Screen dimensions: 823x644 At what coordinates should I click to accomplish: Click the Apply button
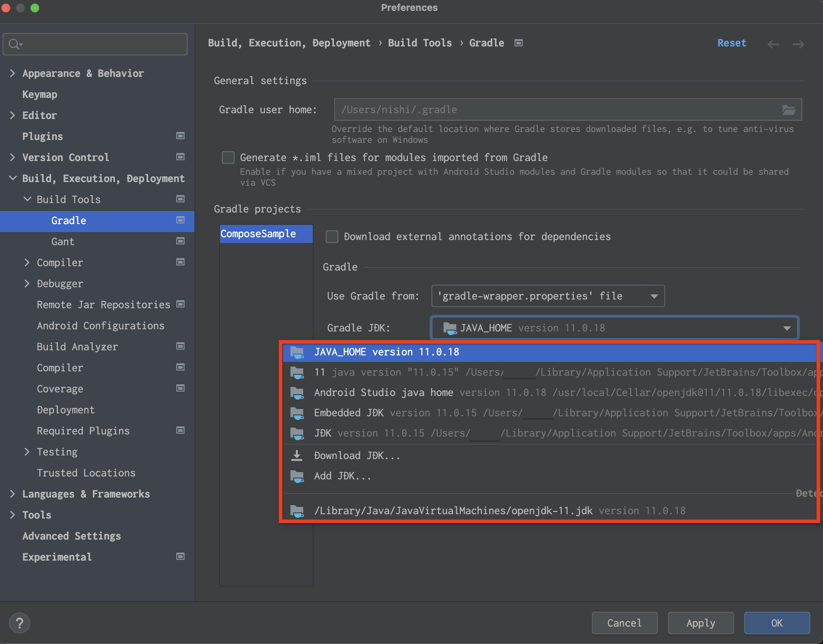701,623
